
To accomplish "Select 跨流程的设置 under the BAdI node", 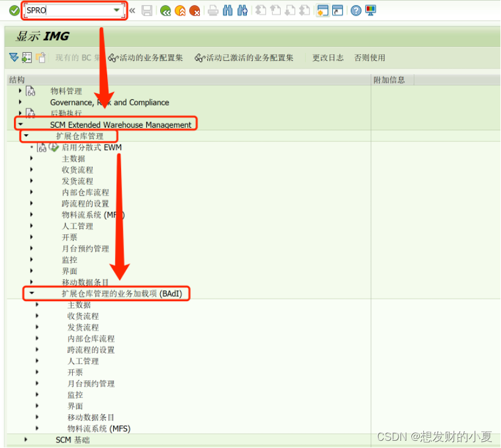I will pyautogui.click(x=91, y=350).
